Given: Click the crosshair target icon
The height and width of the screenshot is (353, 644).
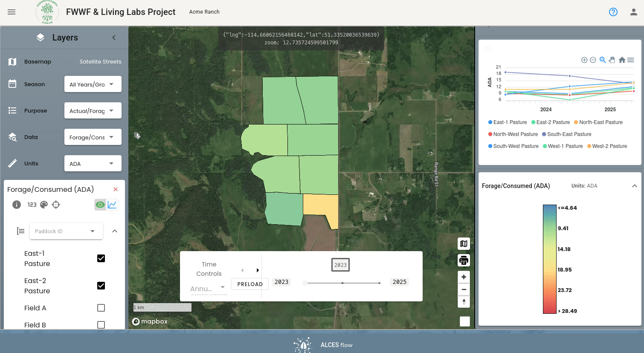Looking at the screenshot, I should [x=56, y=205].
